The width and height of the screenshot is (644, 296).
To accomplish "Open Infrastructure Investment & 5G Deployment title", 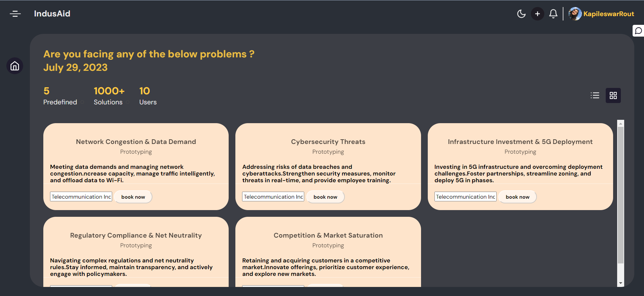I will pyautogui.click(x=520, y=142).
